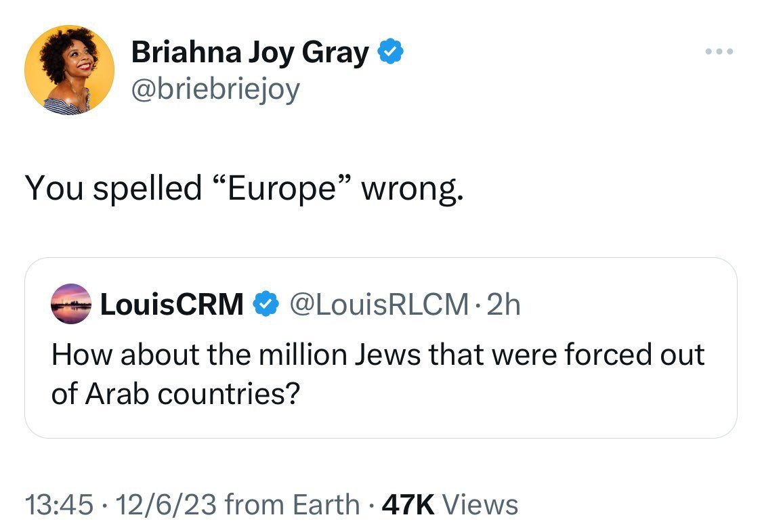This screenshot has width=762, height=532.
Task: Click the word "wrong." in the tweet
Action: (x=413, y=188)
